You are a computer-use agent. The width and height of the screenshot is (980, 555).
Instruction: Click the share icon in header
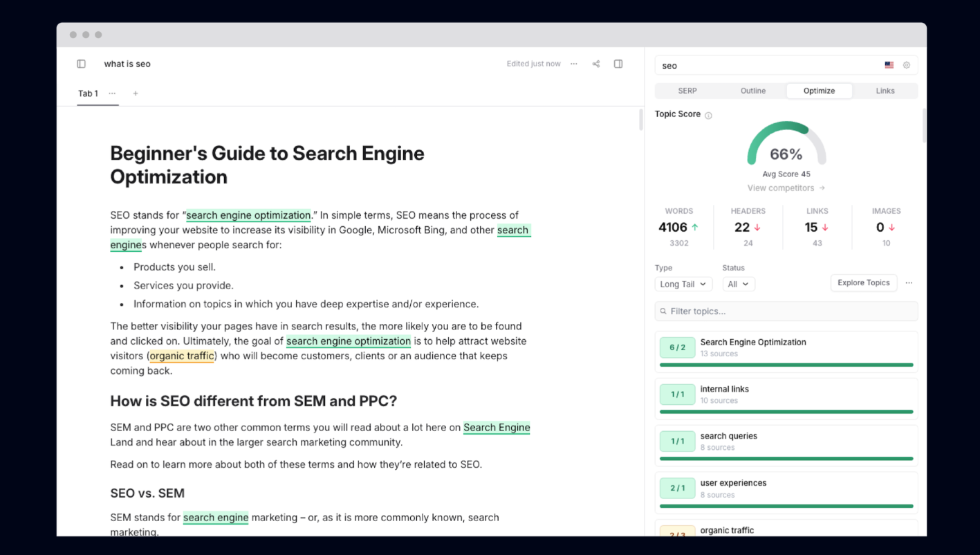point(596,64)
